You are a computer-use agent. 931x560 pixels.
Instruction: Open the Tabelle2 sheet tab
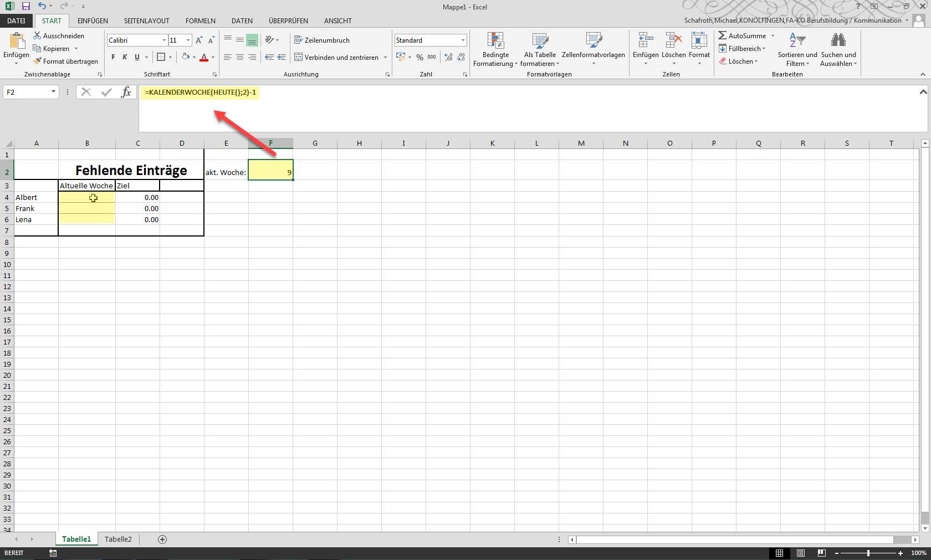pos(118,539)
